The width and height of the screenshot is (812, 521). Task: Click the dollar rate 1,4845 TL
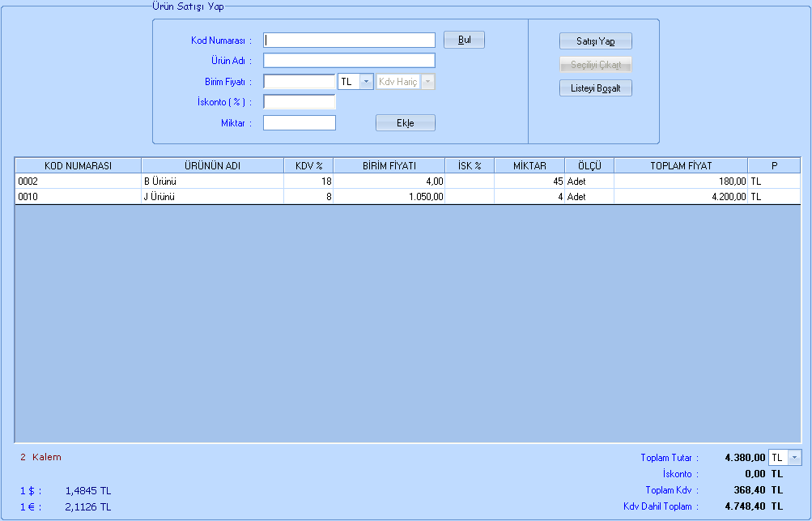tap(88, 491)
